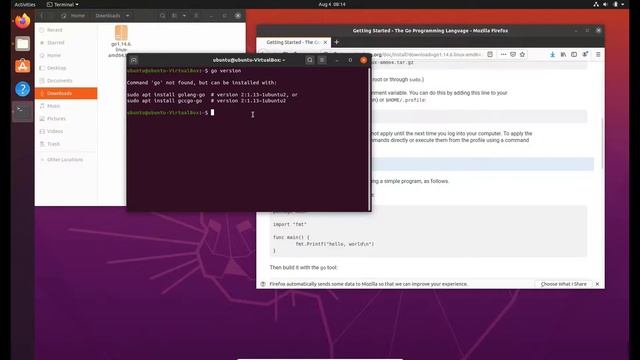Image resolution: width=640 pixels, height=360 pixels.
Task: Open the Downloads arrow in Firefox toolbar
Action: pyautogui.click(x=552, y=54)
